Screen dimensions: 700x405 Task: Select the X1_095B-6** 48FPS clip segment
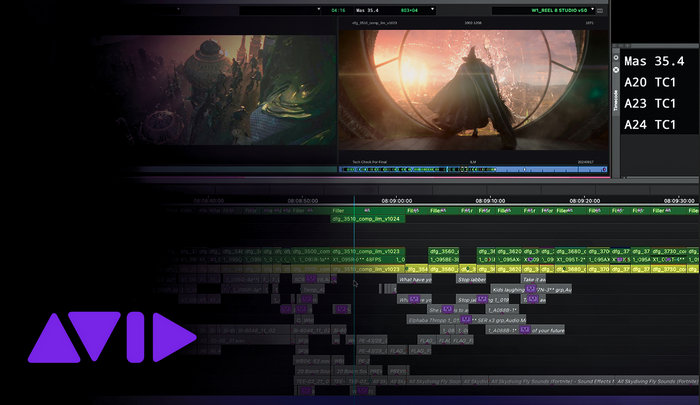pyautogui.click(x=362, y=259)
